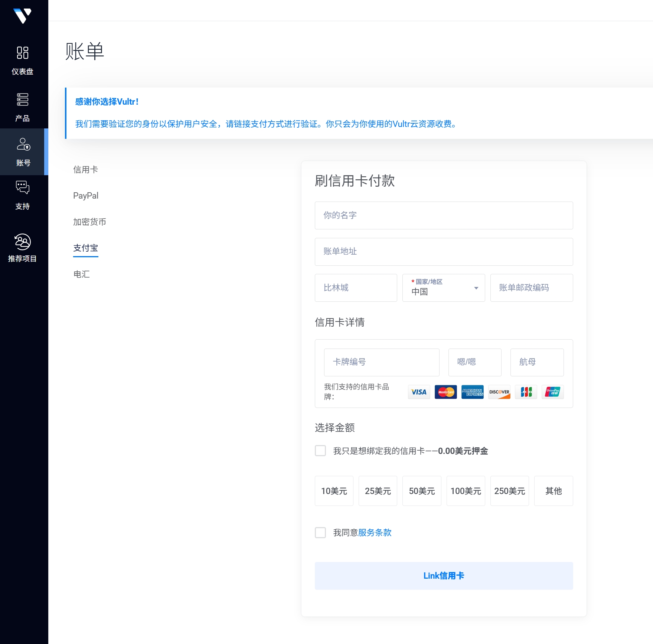Select the 账号 account sidebar icon
The width and height of the screenshot is (653, 644).
click(x=23, y=144)
